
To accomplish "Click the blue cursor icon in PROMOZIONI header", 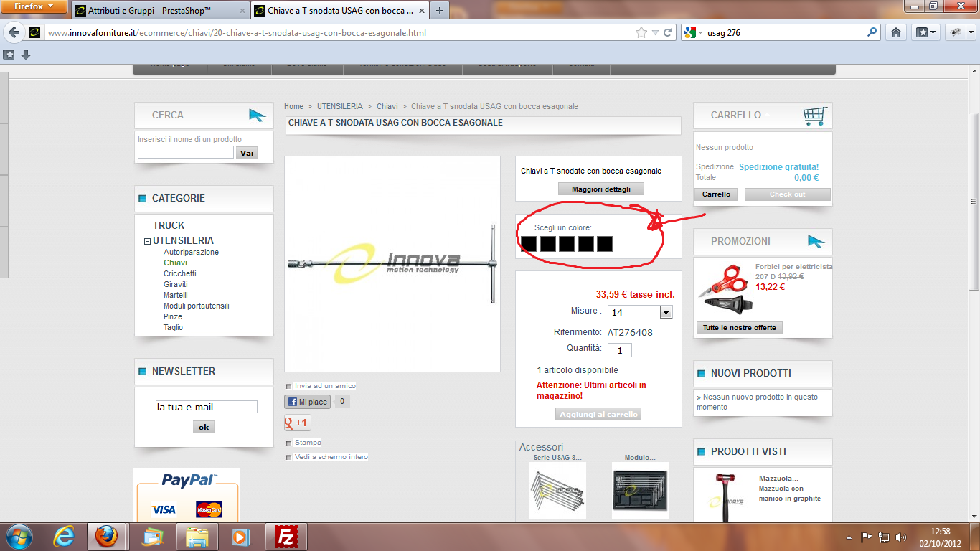I will click(x=816, y=241).
